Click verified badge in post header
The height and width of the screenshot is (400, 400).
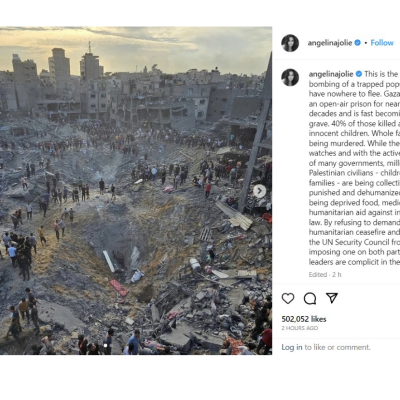tap(358, 43)
